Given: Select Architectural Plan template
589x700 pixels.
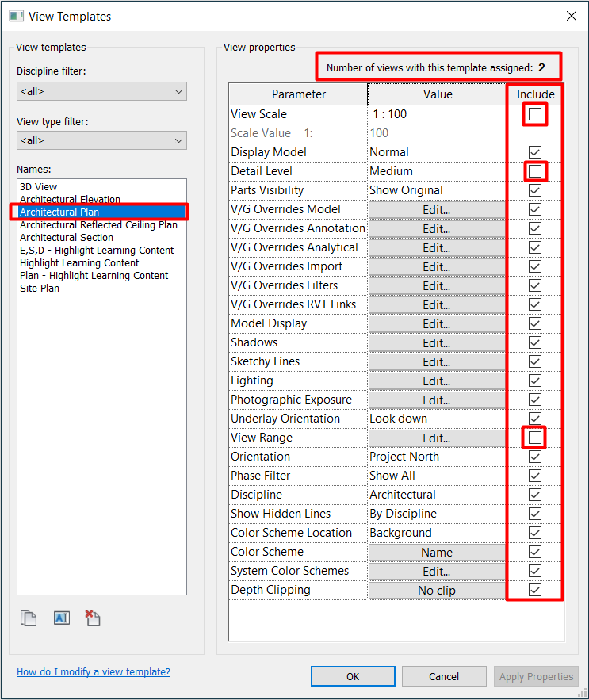Looking at the screenshot, I should 101,212.
